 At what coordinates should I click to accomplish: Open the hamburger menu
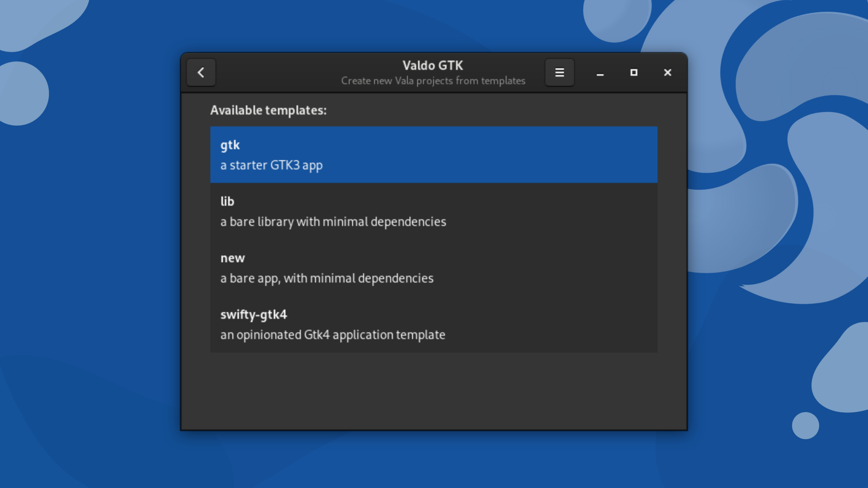click(559, 72)
